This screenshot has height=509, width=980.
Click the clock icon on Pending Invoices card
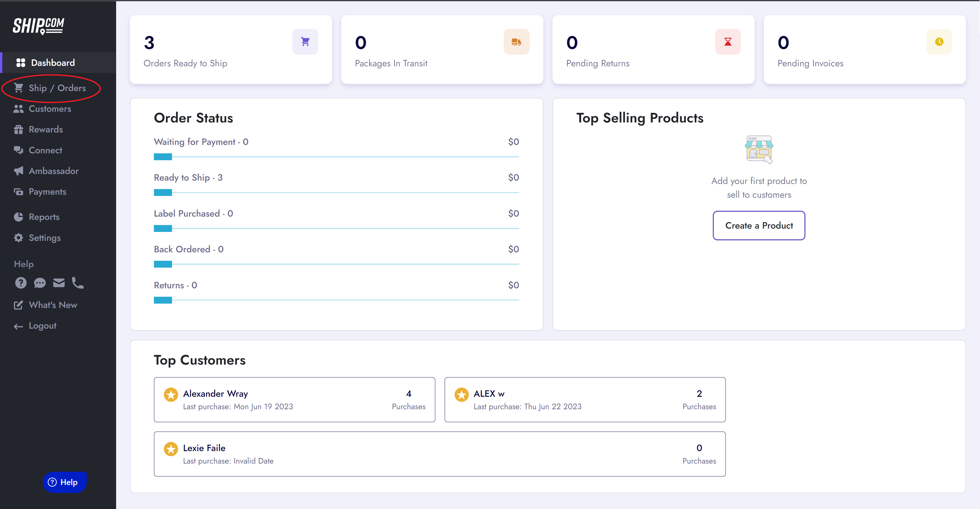[x=939, y=42]
